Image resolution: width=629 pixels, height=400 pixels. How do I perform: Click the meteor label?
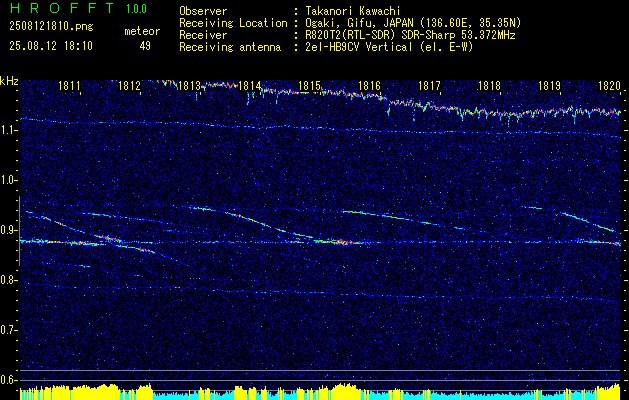(x=142, y=31)
